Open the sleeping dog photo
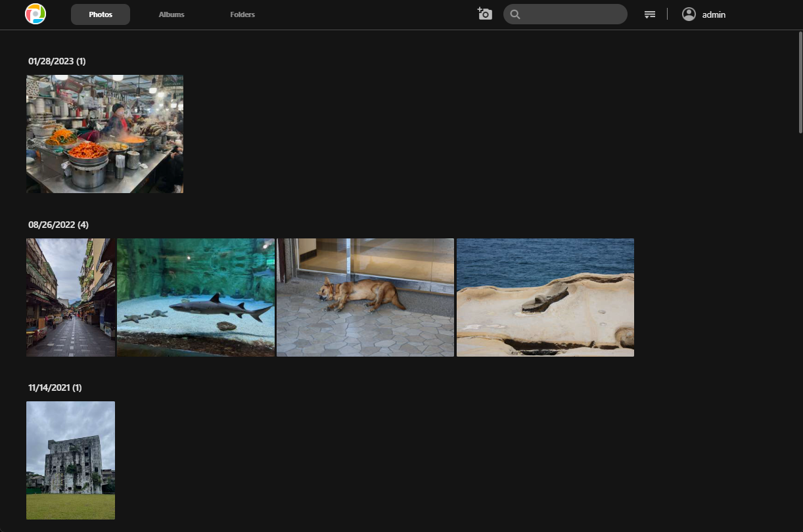This screenshot has width=803, height=532. tap(365, 298)
